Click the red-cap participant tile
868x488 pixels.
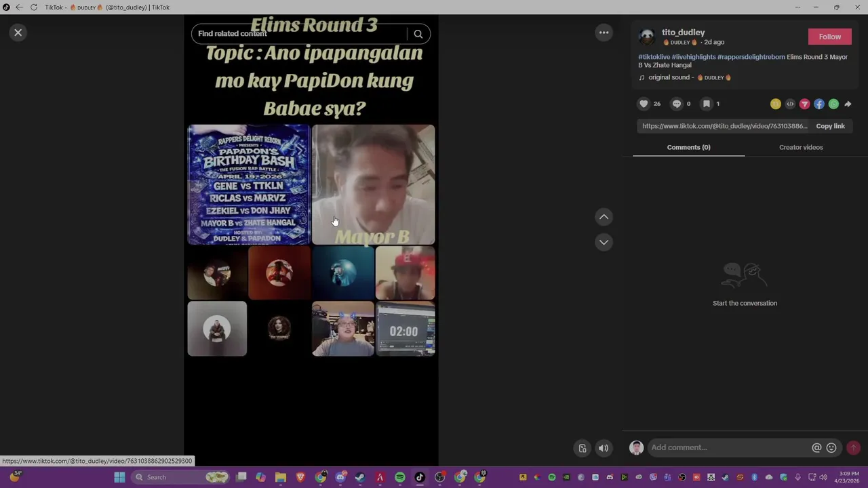pyautogui.click(x=405, y=272)
